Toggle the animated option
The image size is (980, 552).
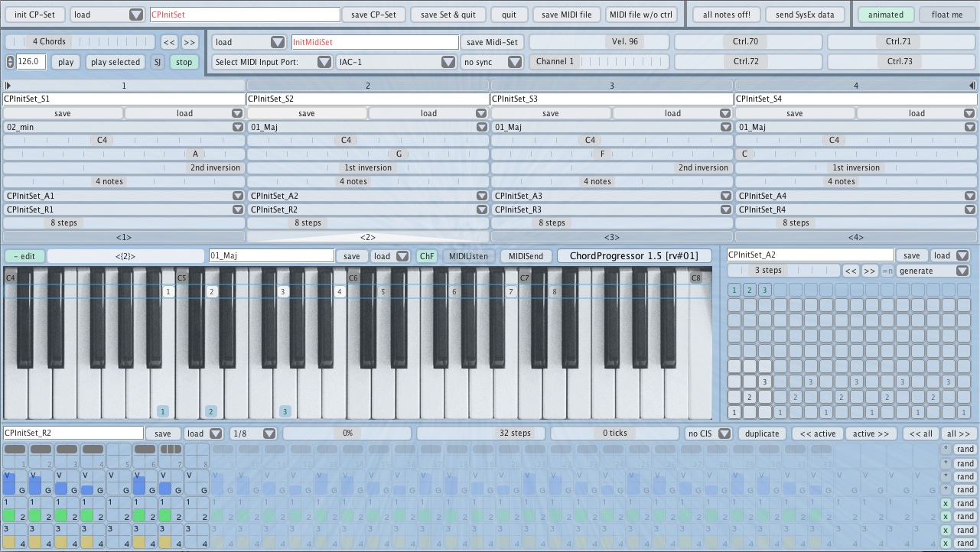[x=885, y=15]
